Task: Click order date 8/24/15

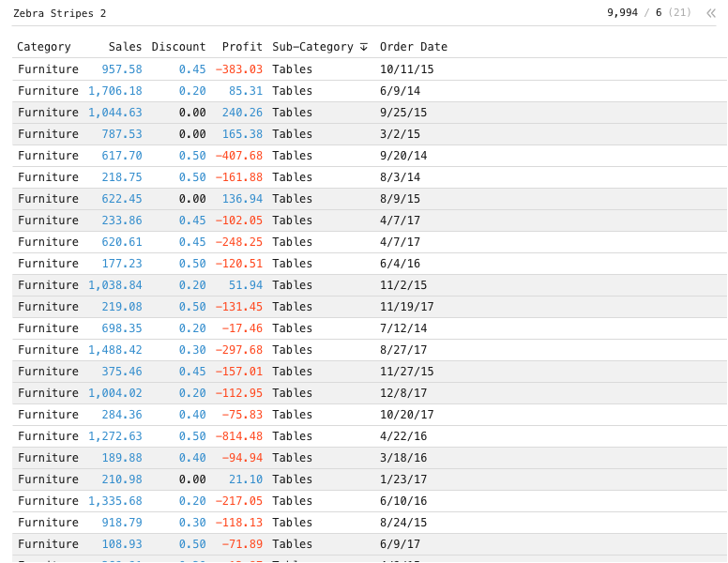Action: pyautogui.click(x=403, y=523)
